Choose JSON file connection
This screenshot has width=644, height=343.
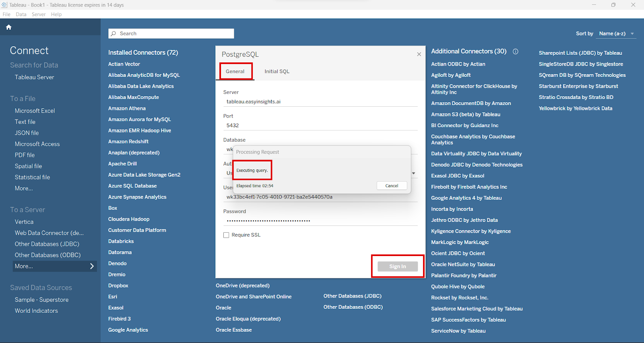click(27, 133)
